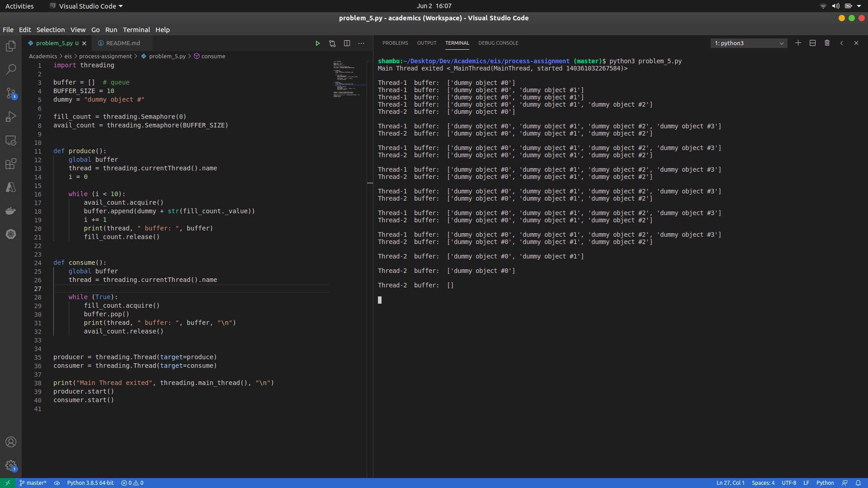Open the Extensions view
Viewport: 868px width, 488px height.
tap(11, 164)
